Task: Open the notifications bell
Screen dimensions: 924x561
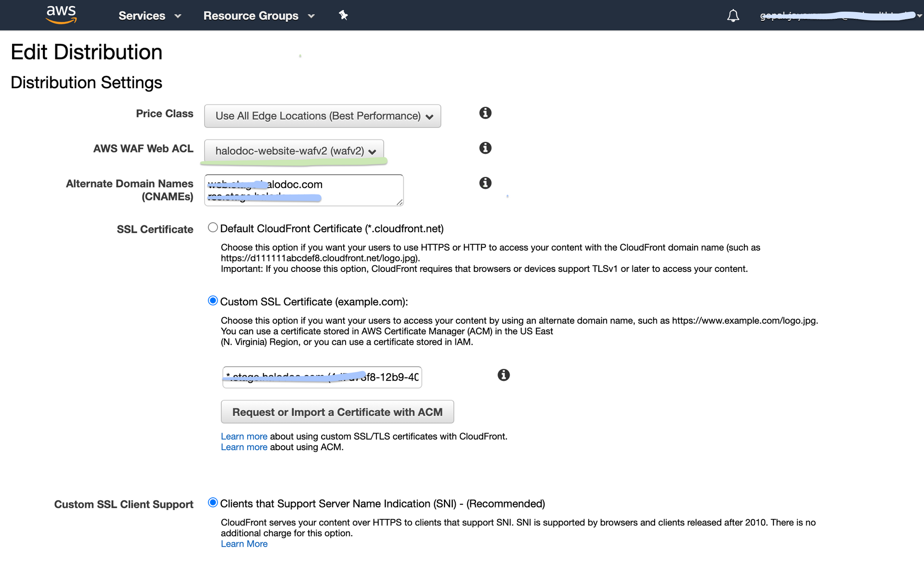Action: tap(733, 16)
